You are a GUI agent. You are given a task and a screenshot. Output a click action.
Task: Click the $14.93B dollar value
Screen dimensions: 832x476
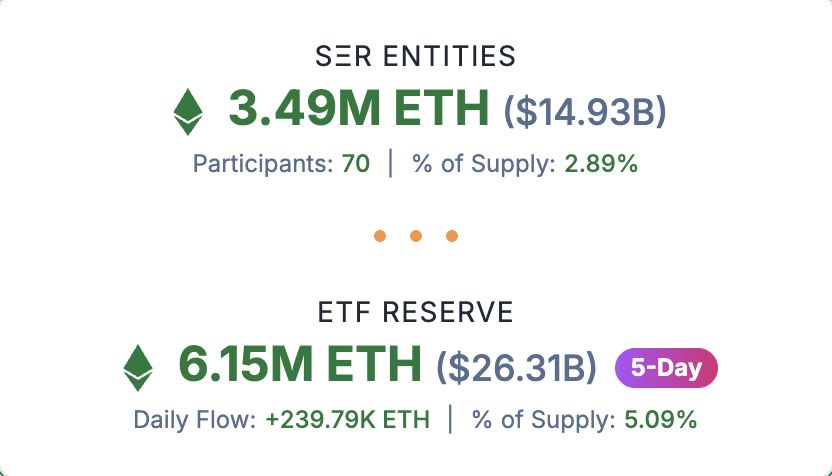585,111
